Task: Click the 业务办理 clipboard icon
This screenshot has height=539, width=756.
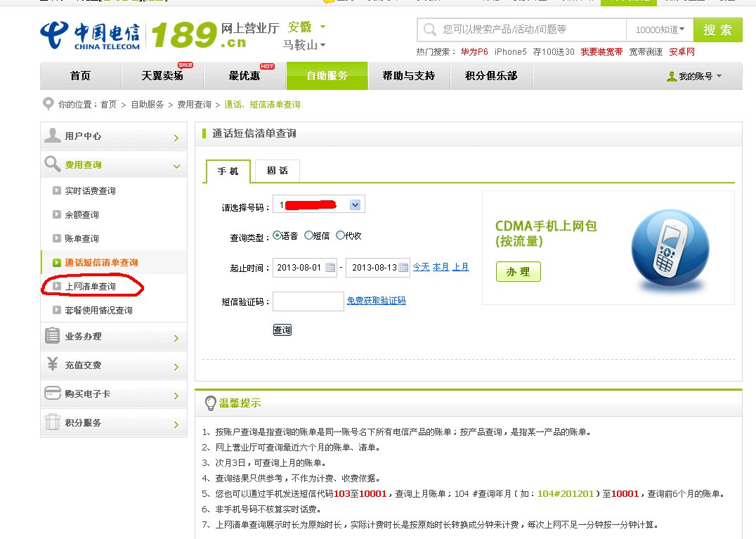Action: pos(53,337)
